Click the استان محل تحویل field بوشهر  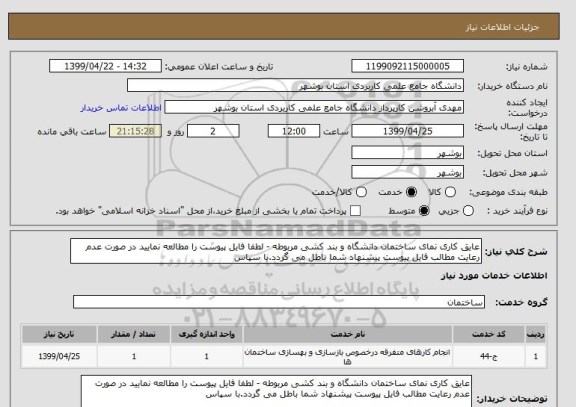pyautogui.click(x=407, y=153)
